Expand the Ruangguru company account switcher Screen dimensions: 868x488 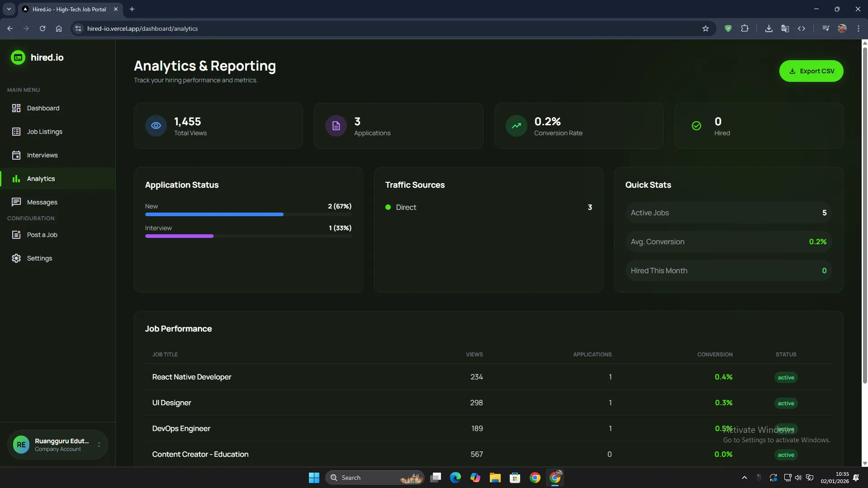[x=99, y=445]
